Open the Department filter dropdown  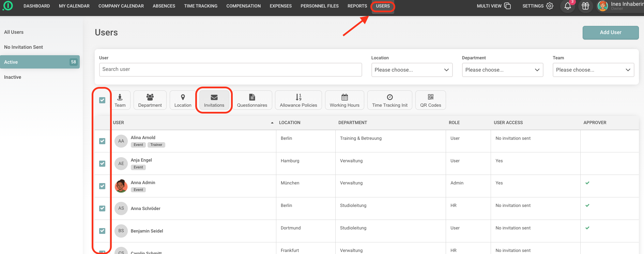click(503, 70)
